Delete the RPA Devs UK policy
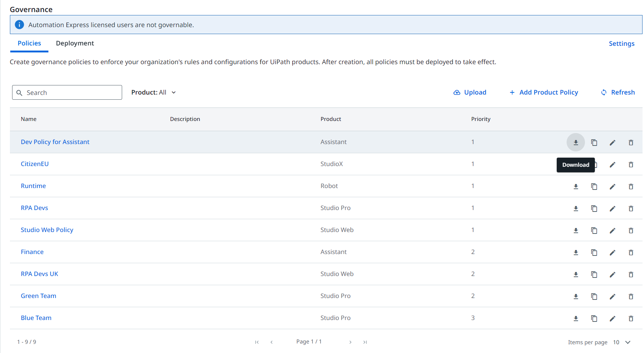This screenshot has width=644, height=353. (631, 274)
